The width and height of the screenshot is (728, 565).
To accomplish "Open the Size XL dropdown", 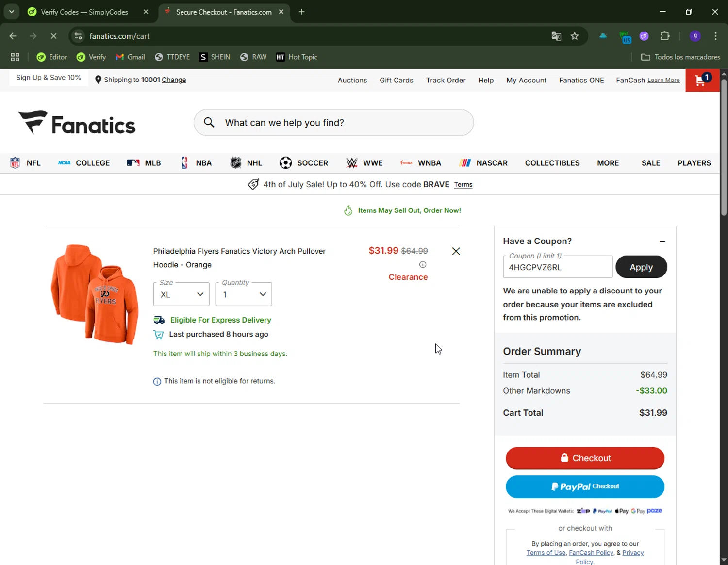I will click(x=181, y=294).
